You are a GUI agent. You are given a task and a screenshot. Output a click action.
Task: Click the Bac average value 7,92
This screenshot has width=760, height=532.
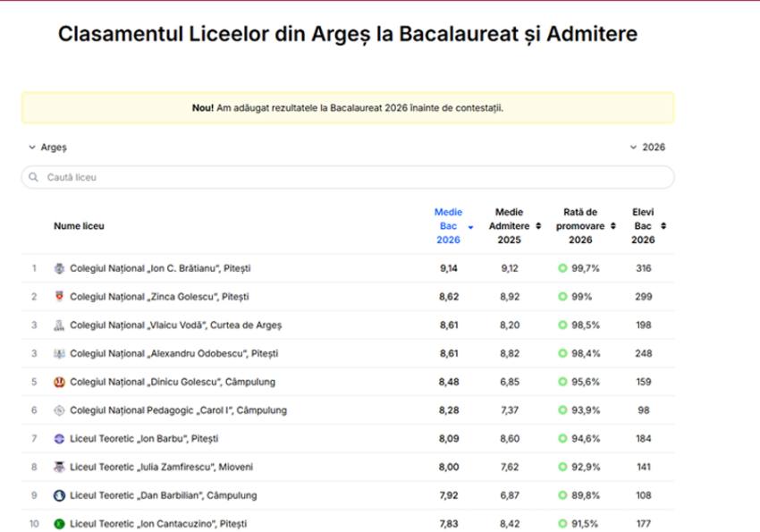pos(449,495)
